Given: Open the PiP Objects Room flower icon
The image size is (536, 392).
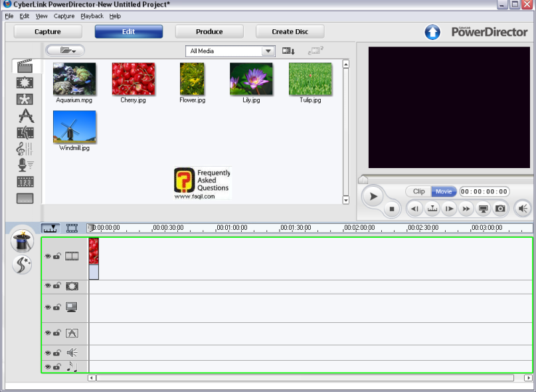Looking at the screenshot, I should pos(25,99).
